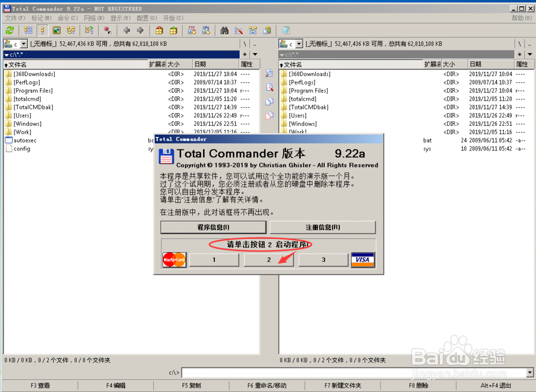
Task: Click the F7 新建文件夹 button
Action: 343,386
